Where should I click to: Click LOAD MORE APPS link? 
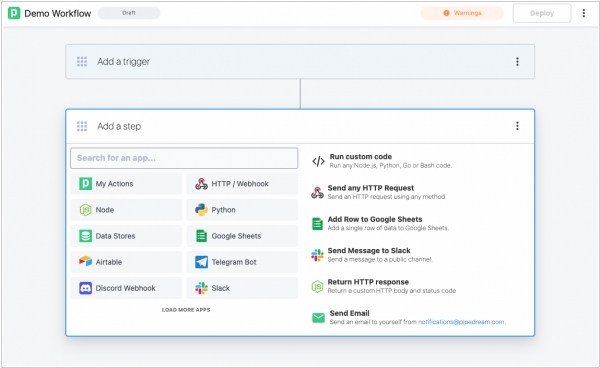pyautogui.click(x=186, y=310)
